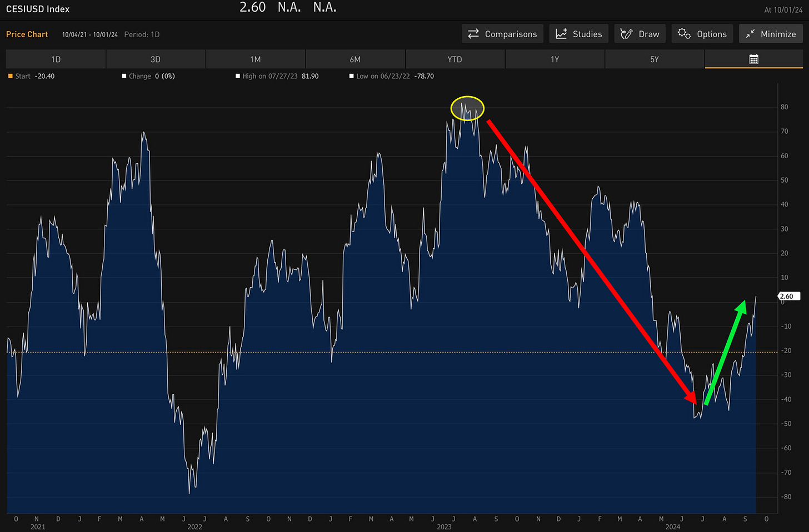Switch to the 6M range
This screenshot has width=809, height=532.
[x=355, y=59]
